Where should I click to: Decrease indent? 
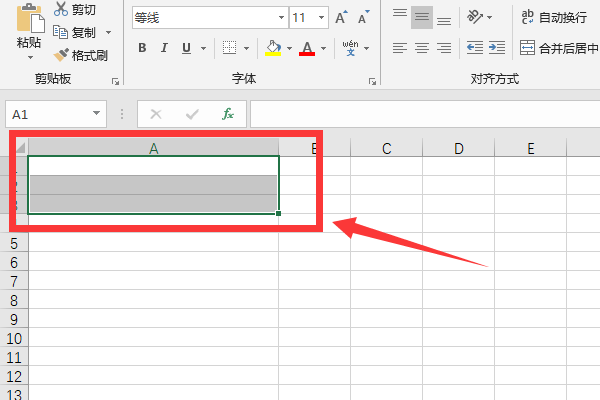pos(475,48)
